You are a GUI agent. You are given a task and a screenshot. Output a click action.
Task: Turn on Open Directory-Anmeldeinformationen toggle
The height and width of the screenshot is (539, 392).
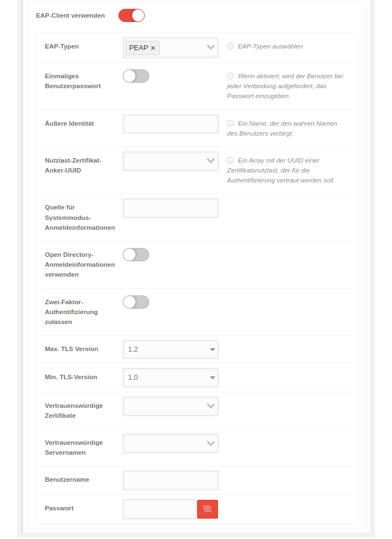pyautogui.click(x=136, y=255)
